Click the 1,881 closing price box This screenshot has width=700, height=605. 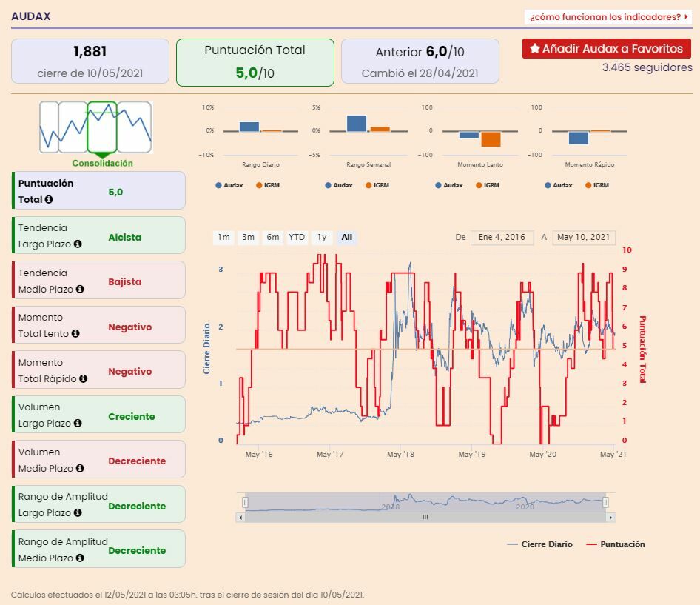[90, 61]
